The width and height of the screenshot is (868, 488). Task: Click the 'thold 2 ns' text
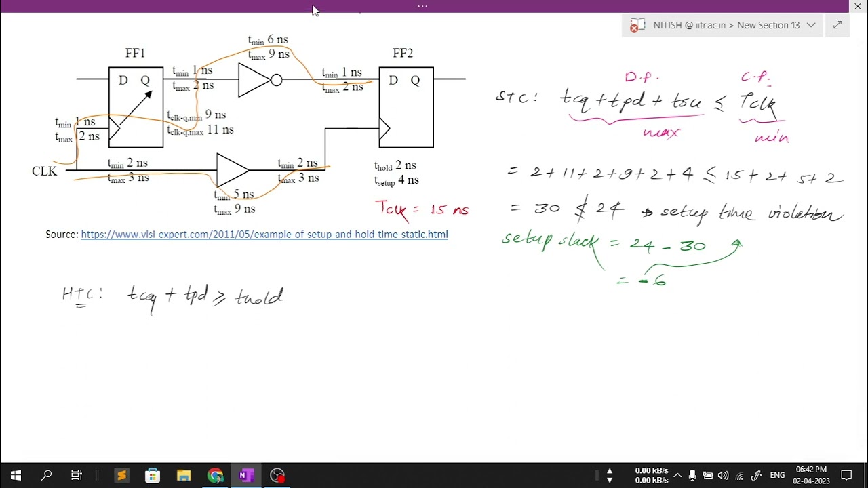tap(395, 166)
